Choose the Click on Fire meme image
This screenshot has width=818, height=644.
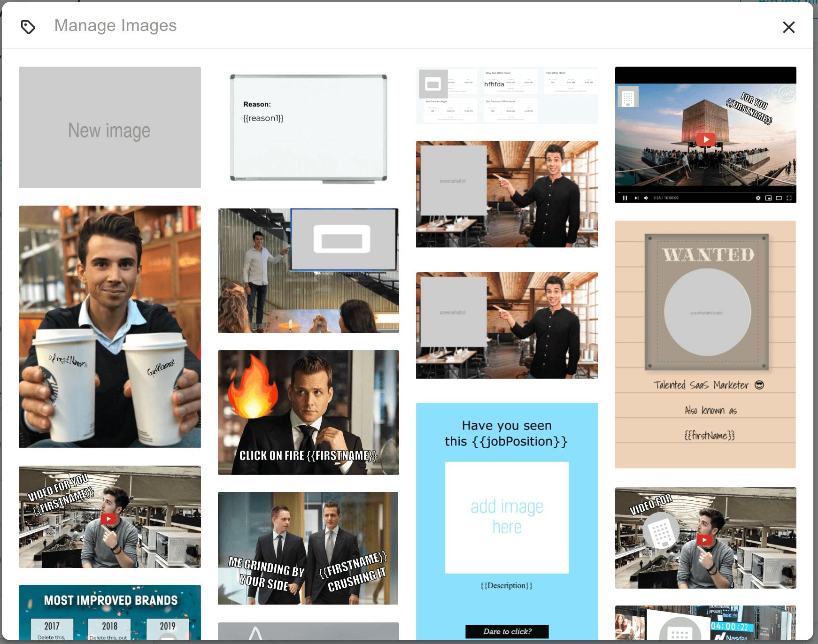pyautogui.click(x=309, y=413)
